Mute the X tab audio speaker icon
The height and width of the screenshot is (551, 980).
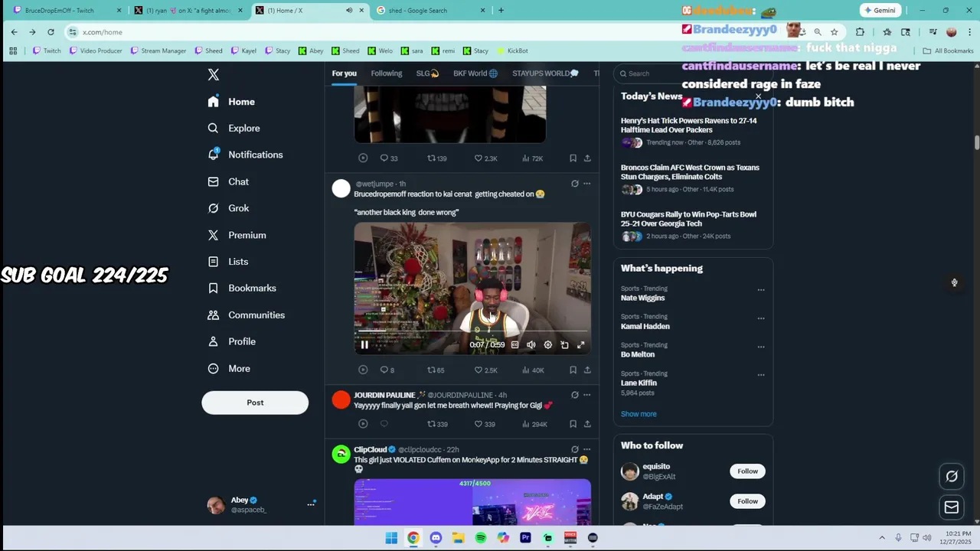click(x=349, y=11)
